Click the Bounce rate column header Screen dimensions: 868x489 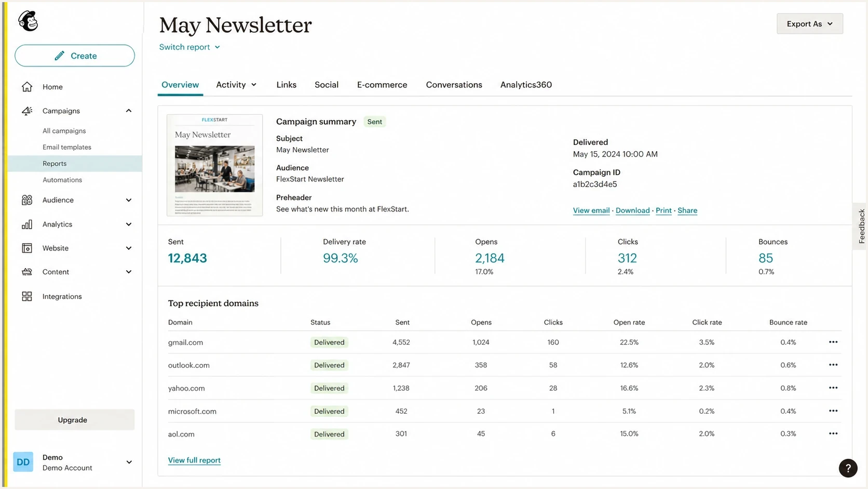click(788, 322)
